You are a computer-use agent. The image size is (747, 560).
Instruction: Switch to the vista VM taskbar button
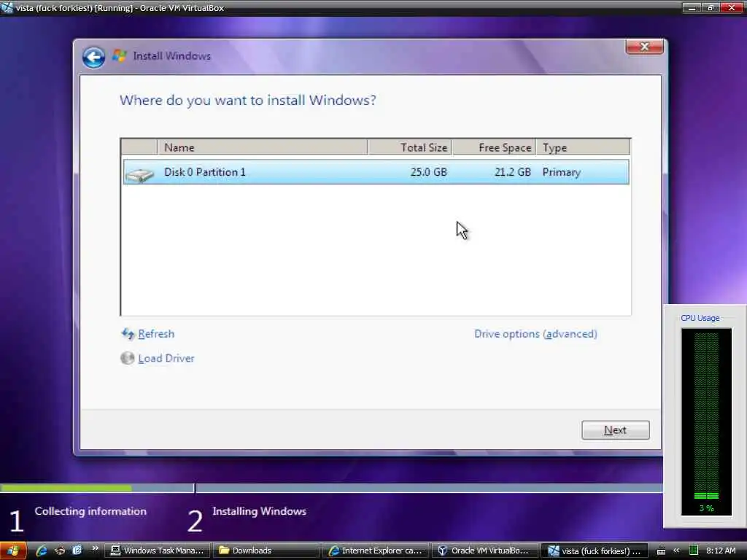click(595, 551)
